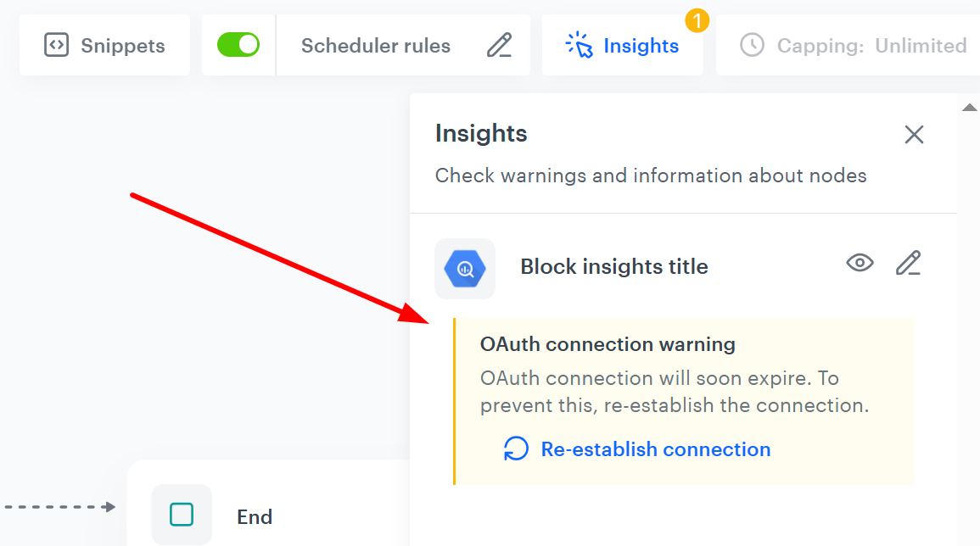980x546 pixels.
Task: Click the code brackets icon on Snippets
Action: (x=55, y=46)
